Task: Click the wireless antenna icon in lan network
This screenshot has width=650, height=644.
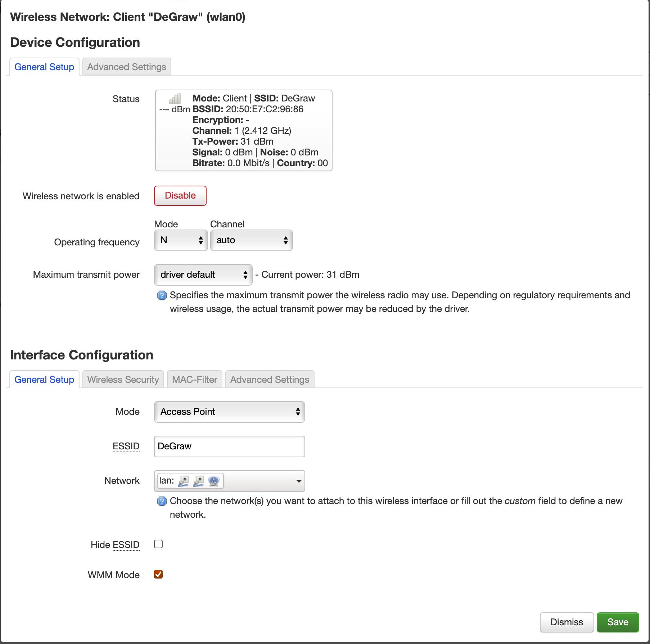Action: [x=214, y=481]
